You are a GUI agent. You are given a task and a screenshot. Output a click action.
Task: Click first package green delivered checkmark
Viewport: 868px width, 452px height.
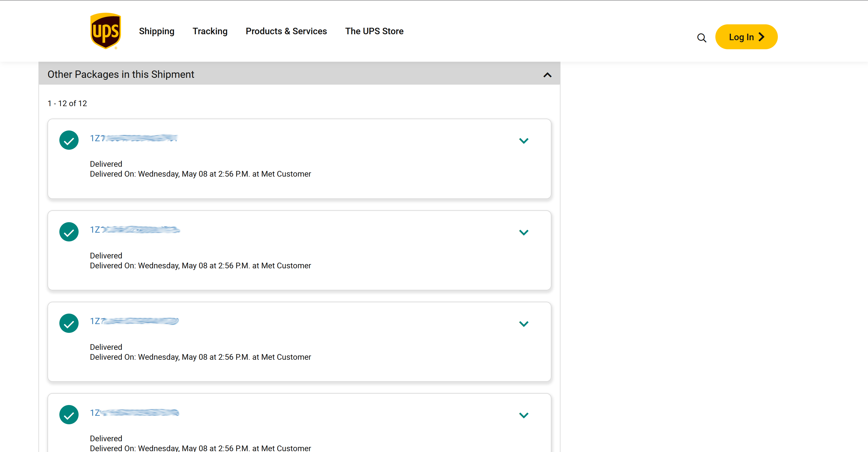pyautogui.click(x=69, y=140)
